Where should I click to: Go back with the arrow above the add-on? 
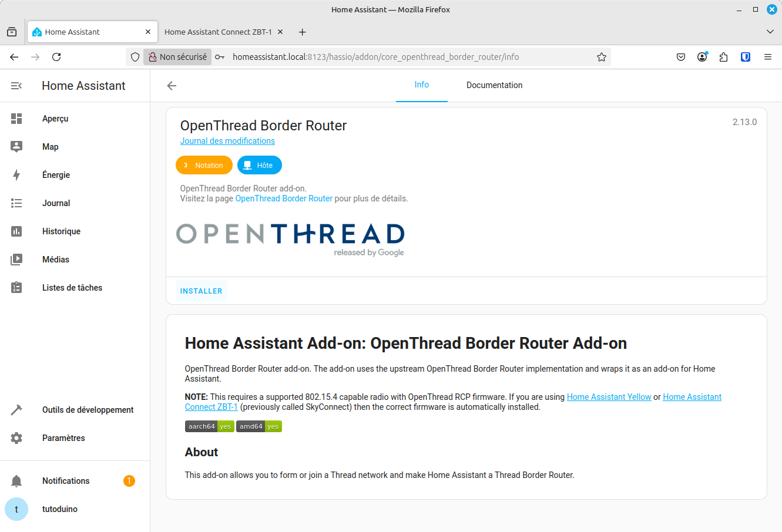pyautogui.click(x=171, y=85)
